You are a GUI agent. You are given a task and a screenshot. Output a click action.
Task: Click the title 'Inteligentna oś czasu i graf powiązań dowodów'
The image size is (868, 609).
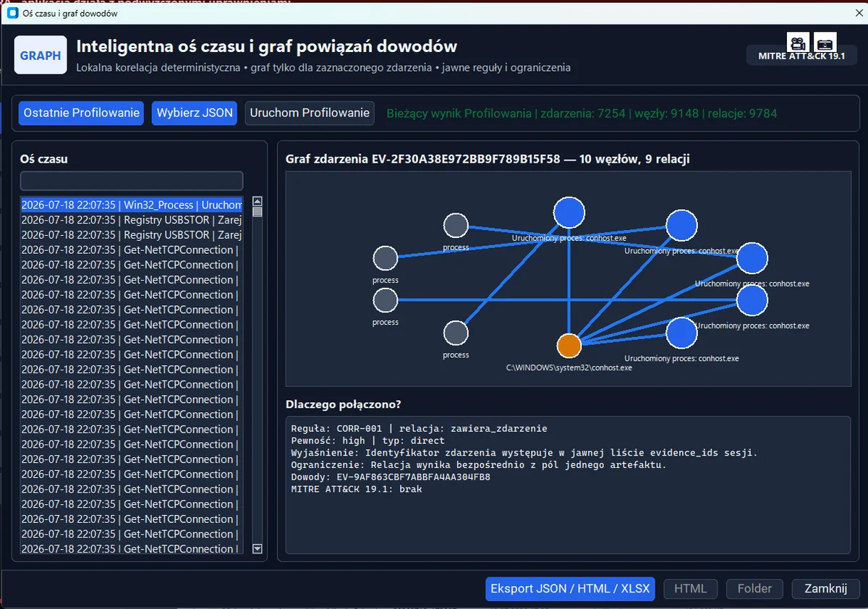coord(267,47)
